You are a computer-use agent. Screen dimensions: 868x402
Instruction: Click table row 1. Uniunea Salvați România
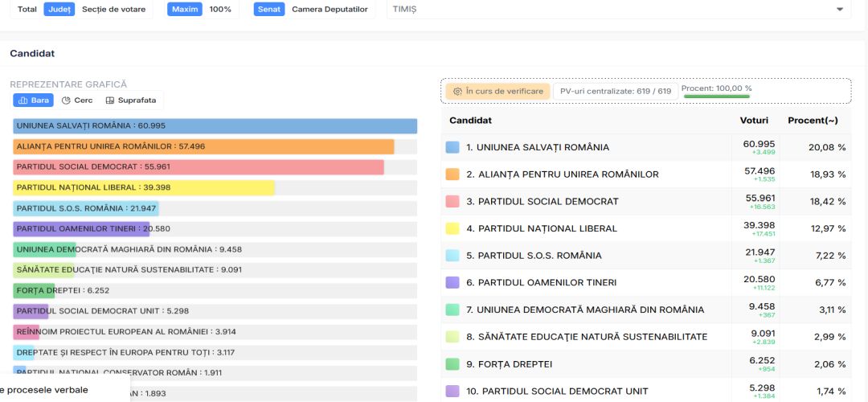pyautogui.click(x=646, y=147)
